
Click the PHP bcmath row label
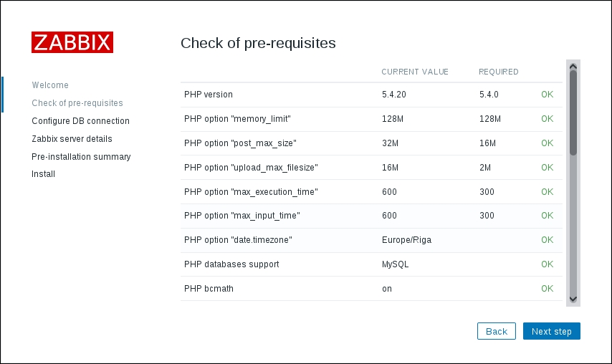[209, 289]
